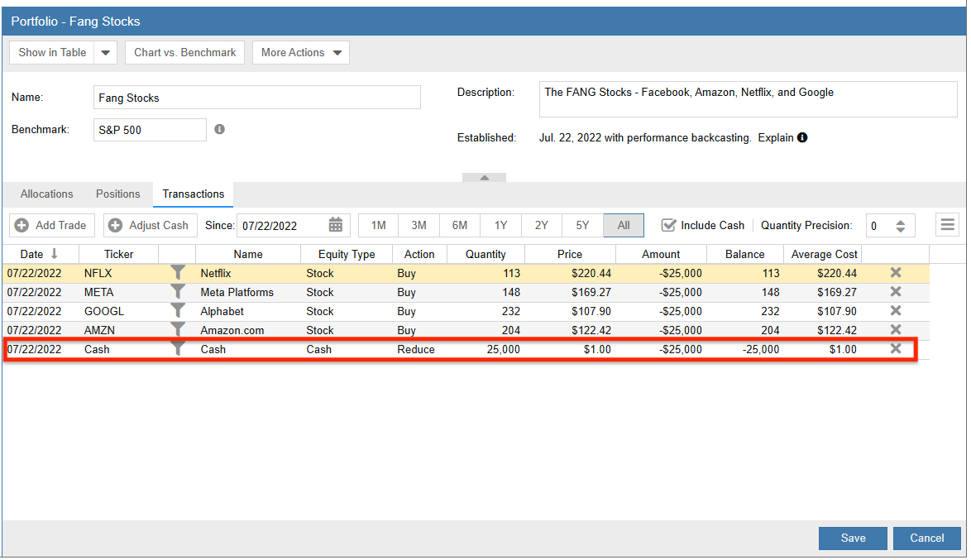The height and width of the screenshot is (560, 971).
Task: Click the info icon beside Explain
Action: point(802,138)
